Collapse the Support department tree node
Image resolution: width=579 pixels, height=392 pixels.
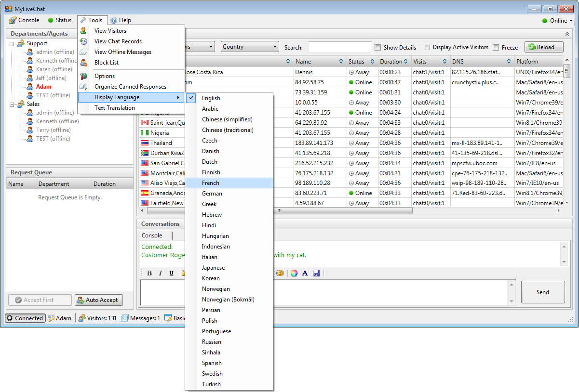pos(12,43)
